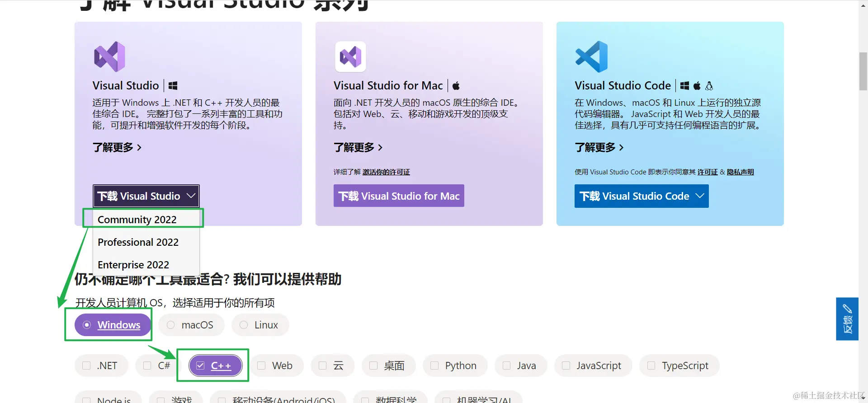Choose Community 2022 from download menu
This screenshot has height=403, width=868.
tap(146, 219)
